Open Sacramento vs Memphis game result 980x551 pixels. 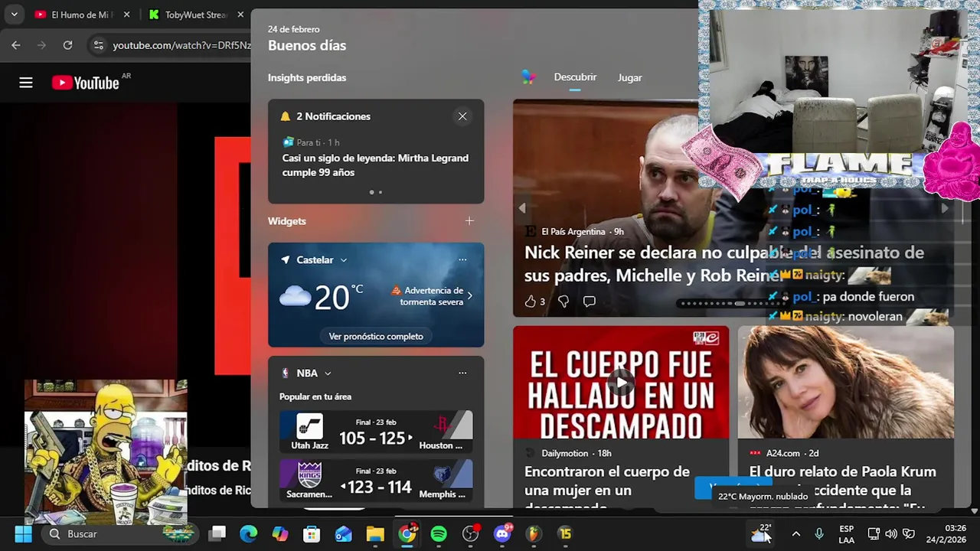pyautogui.click(x=376, y=480)
